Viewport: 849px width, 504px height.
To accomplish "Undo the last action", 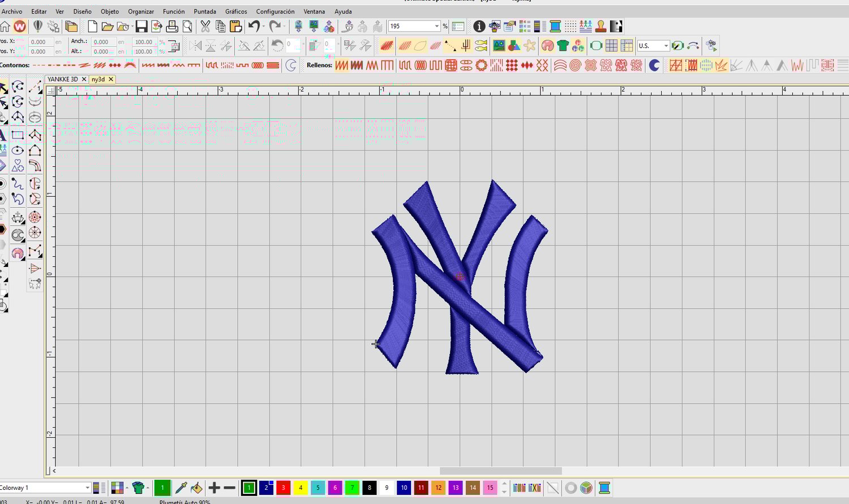I will pyautogui.click(x=254, y=26).
